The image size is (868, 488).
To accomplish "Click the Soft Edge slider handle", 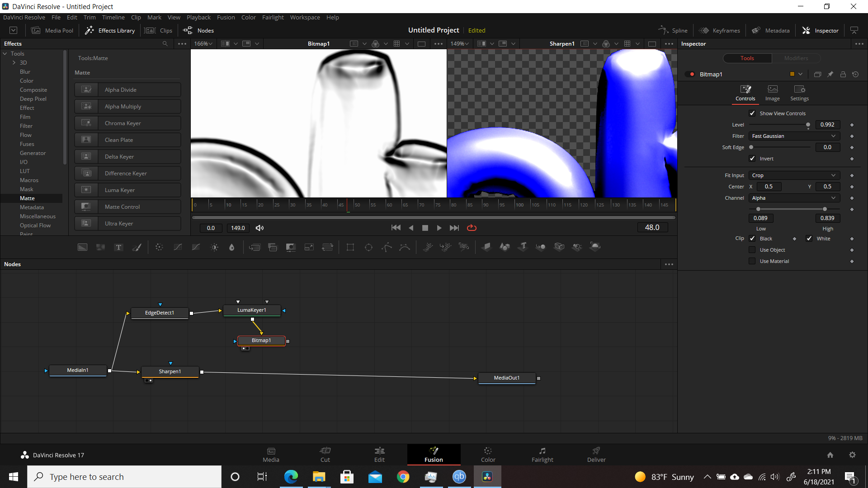I will pyautogui.click(x=751, y=147).
